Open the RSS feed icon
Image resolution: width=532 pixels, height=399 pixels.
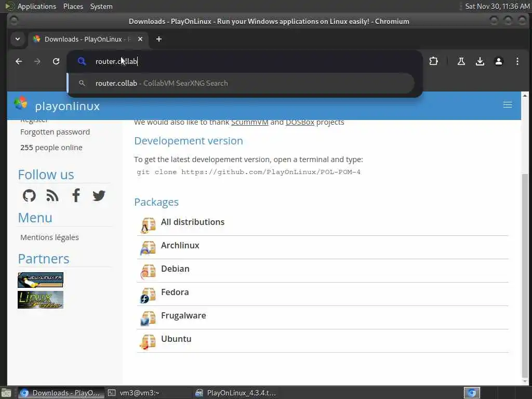[x=52, y=195]
